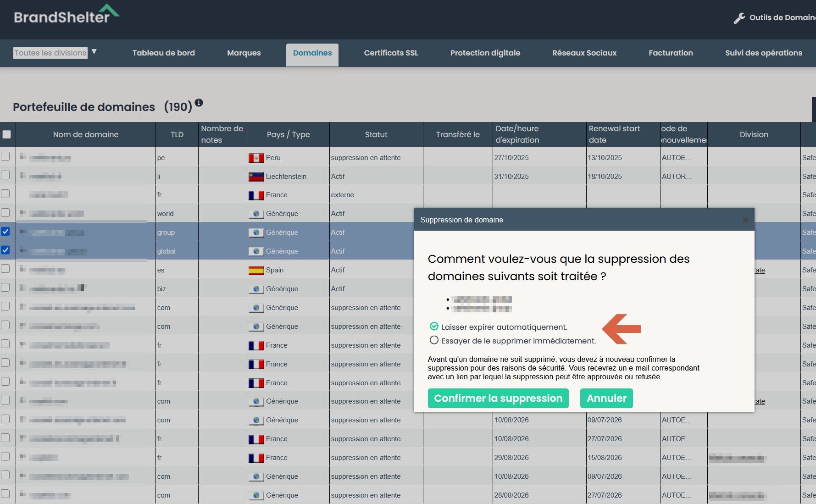Open the Suivi des opérations tab
Viewport: 816px width, 504px height.
point(764,53)
